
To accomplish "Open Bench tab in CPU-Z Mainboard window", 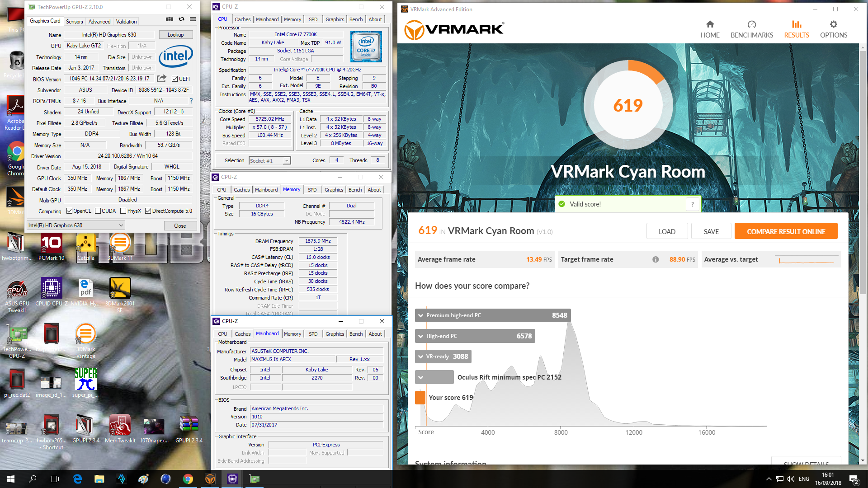I will pos(356,334).
